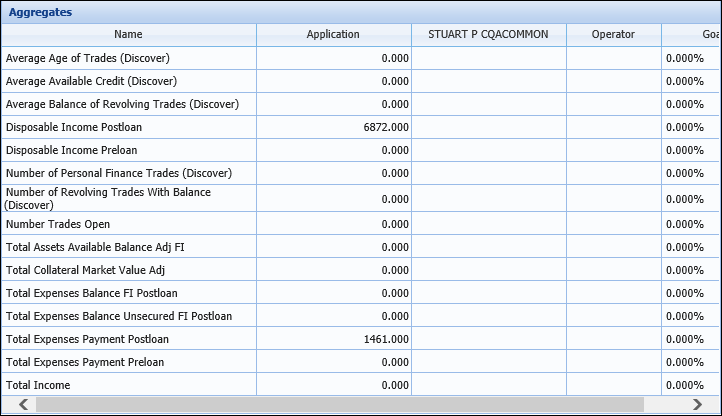Click the right scroll arrow of horizontal scrollbar
This screenshot has height=416, width=722.
[697, 404]
